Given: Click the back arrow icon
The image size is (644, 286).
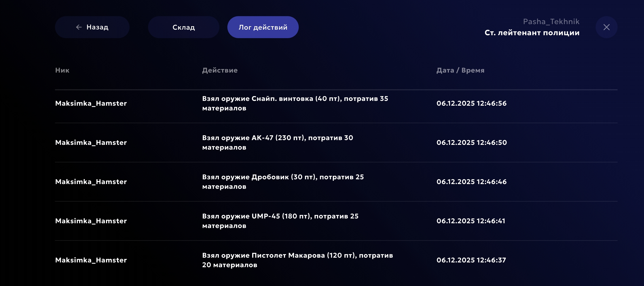Looking at the screenshot, I should point(79,27).
